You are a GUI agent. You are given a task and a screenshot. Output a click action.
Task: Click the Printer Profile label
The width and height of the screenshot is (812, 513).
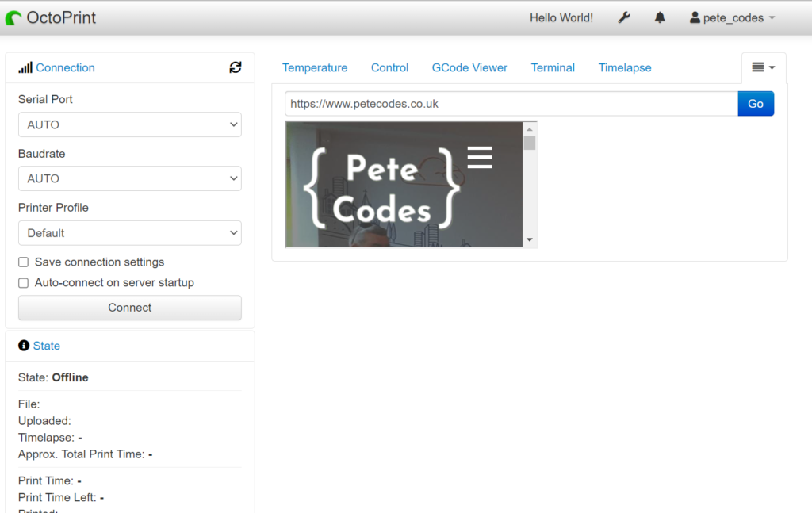[53, 208]
